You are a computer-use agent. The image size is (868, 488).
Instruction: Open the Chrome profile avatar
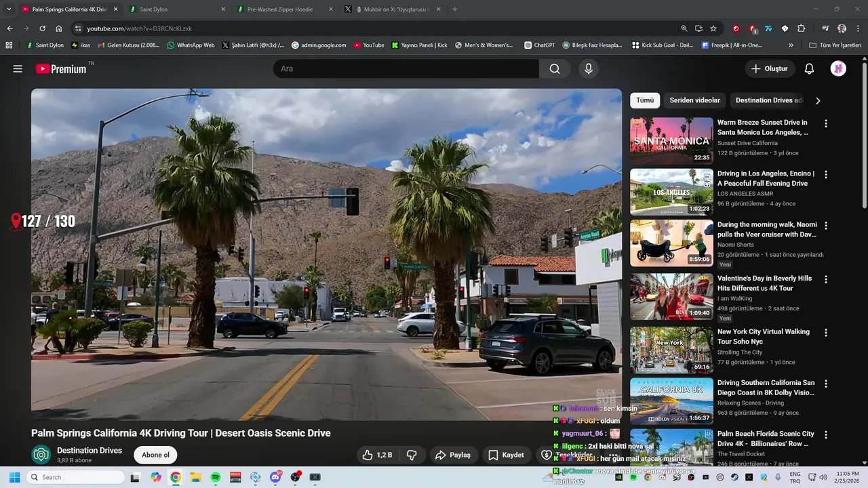point(842,28)
